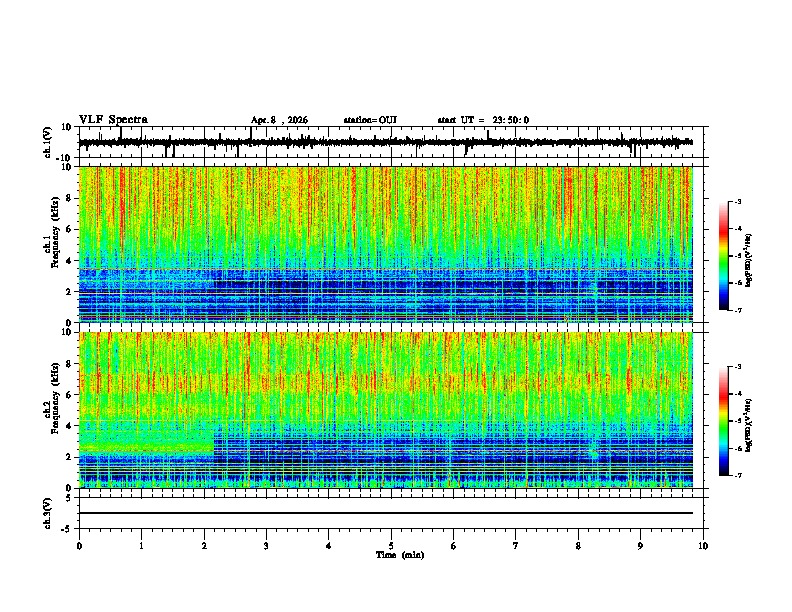
Task: Click inside the ch.2 spectrogram panel
Action: click(386, 410)
